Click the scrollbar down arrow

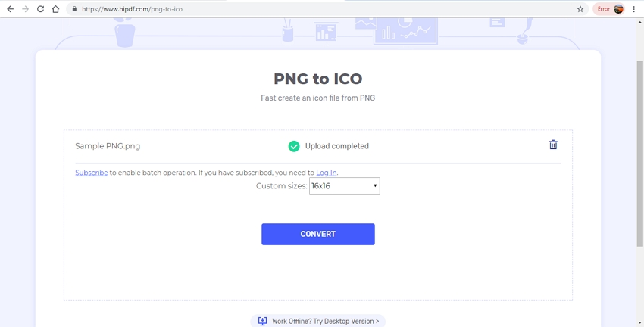click(640, 323)
